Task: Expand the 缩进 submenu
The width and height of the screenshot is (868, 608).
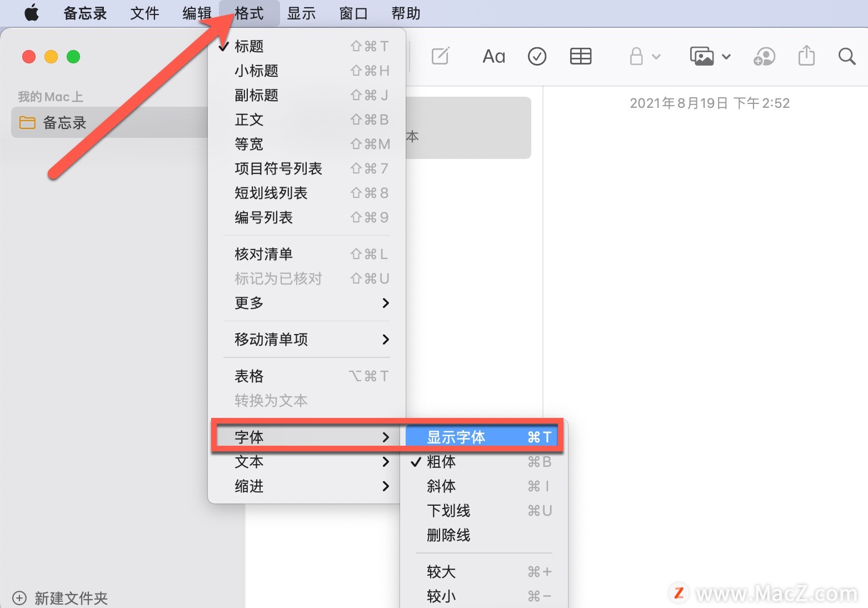Action: point(307,486)
